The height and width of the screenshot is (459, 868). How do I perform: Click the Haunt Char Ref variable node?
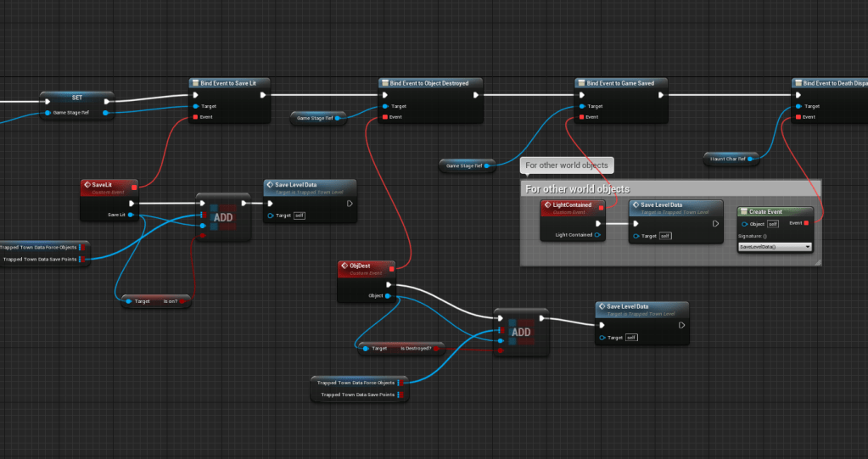pos(729,158)
